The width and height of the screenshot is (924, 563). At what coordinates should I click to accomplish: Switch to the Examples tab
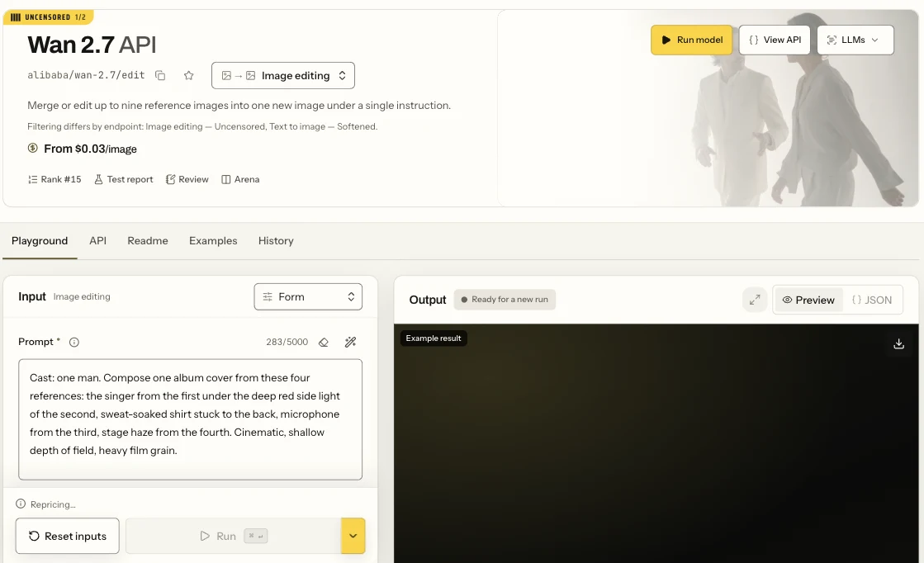click(213, 241)
